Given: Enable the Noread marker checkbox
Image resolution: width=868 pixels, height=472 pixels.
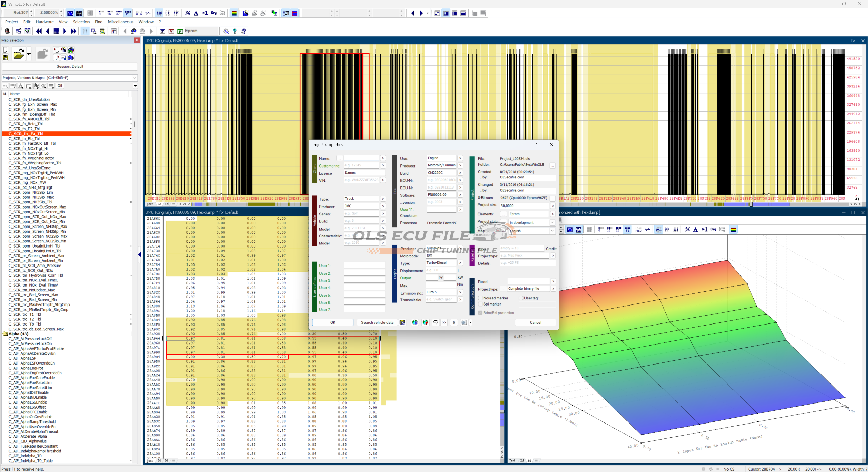Looking at the screenshot, I should pyautogui.click(x=480, y=298).
